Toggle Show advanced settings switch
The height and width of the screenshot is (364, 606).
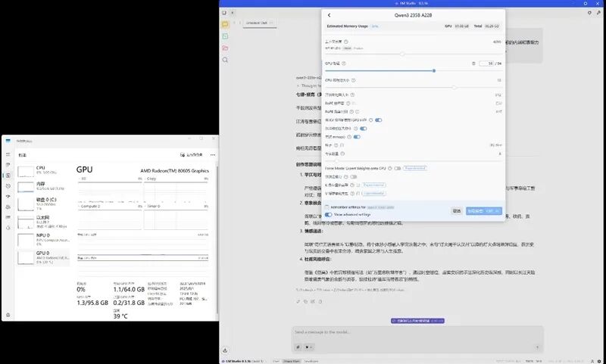[329, 215]
